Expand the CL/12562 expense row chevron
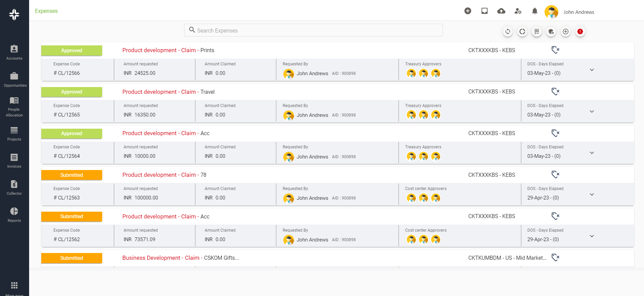The height and width of the screenshot is (296, 644). pos(592,236)
